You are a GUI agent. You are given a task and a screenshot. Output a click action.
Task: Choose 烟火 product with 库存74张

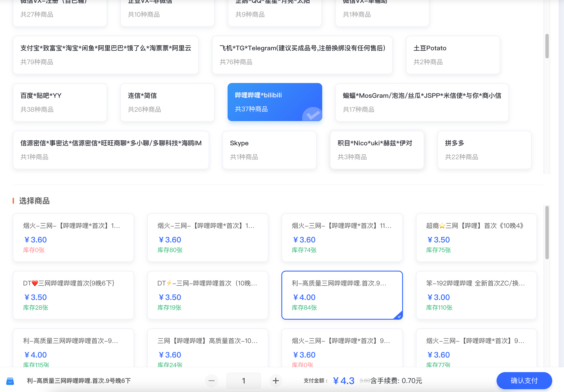[342, 237]
